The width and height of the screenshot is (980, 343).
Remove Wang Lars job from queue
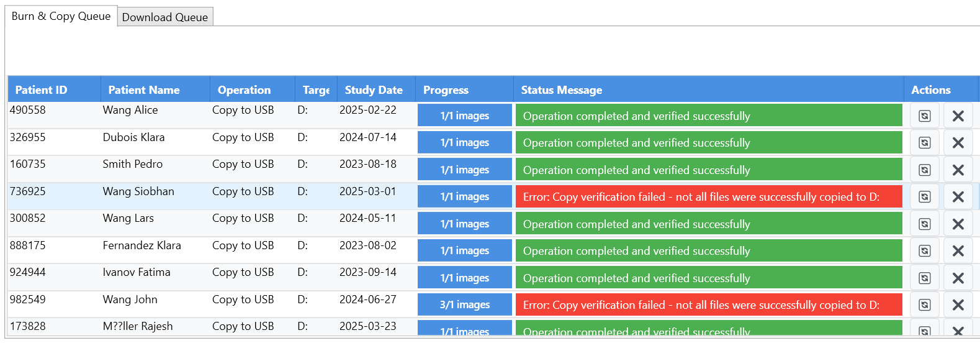click(958, 224)
